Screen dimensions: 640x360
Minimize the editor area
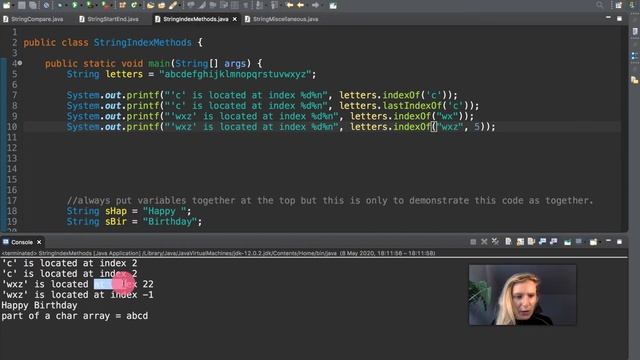coord(608,18)
